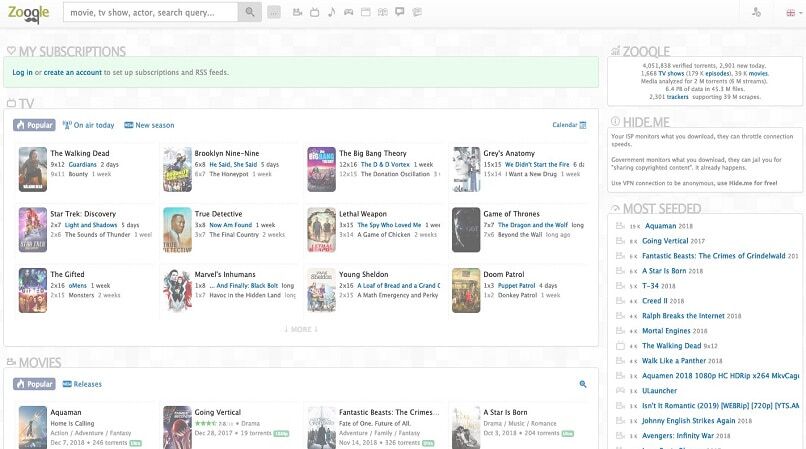Screen dimensions: 806x449
Task: Open the TV Calendar link
Action: [x=569, y=125]
